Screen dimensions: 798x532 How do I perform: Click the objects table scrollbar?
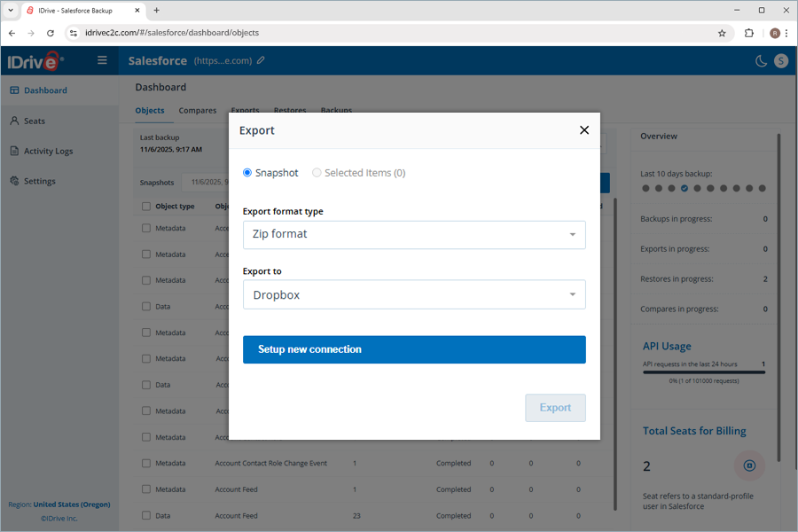click(x=615, y=354)
